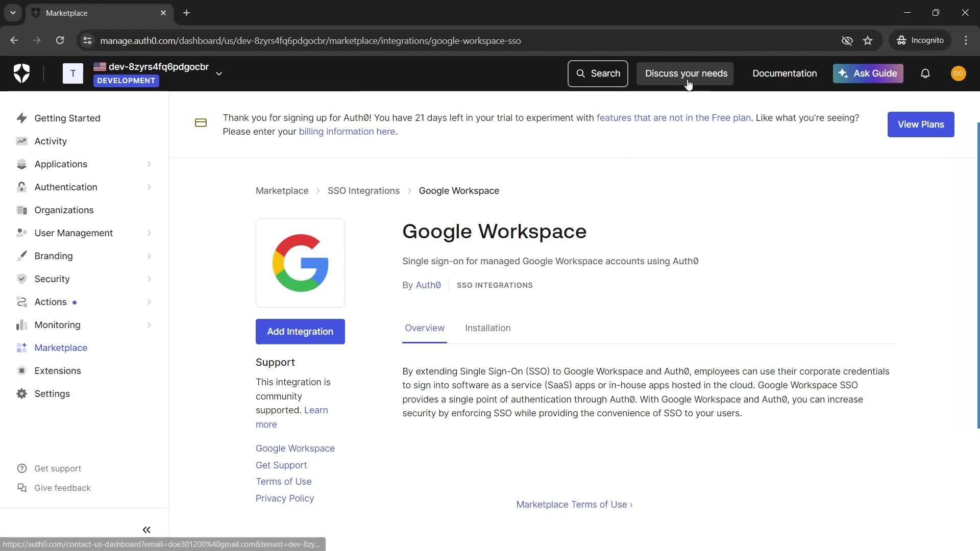Viewport: 980px width, 551px height.
Task: Click the credit card icon in trial banner
Action: (201, 123)
